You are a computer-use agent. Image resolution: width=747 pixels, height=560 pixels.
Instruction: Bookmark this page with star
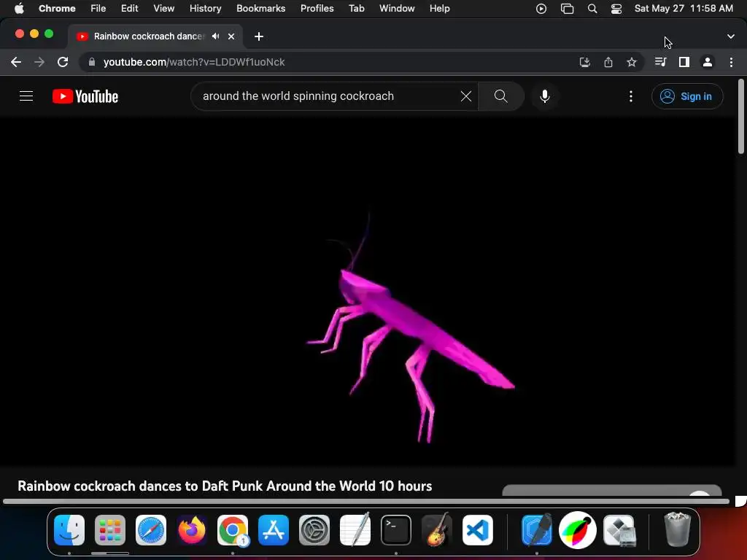click(632, 62)
